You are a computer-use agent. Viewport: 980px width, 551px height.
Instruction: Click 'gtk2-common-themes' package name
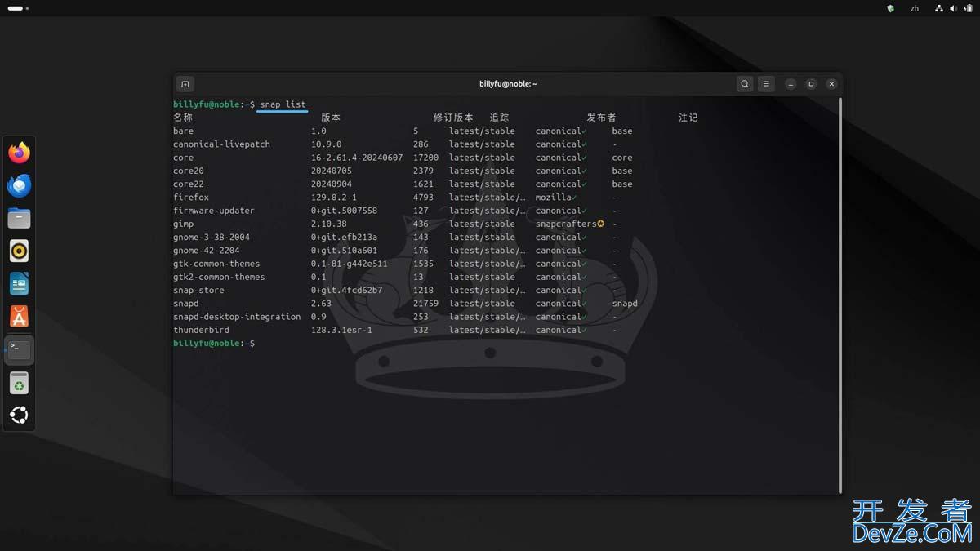click(x=219, y=277)
